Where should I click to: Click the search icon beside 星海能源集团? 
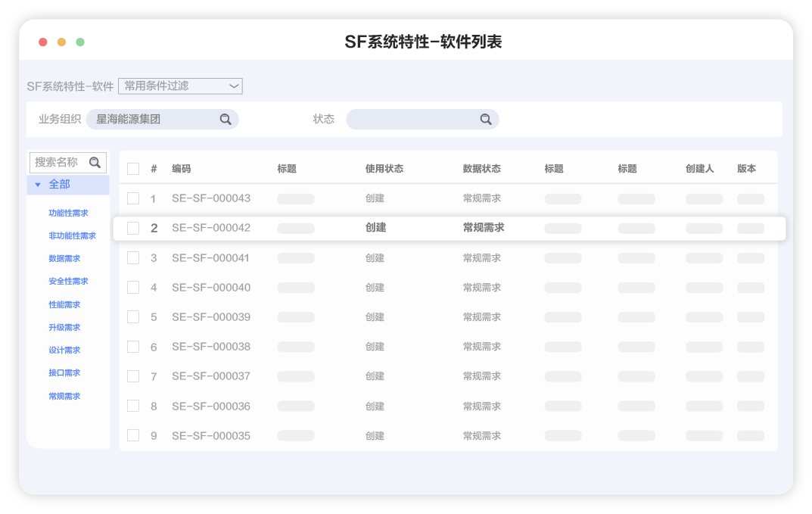pos(225,119)
